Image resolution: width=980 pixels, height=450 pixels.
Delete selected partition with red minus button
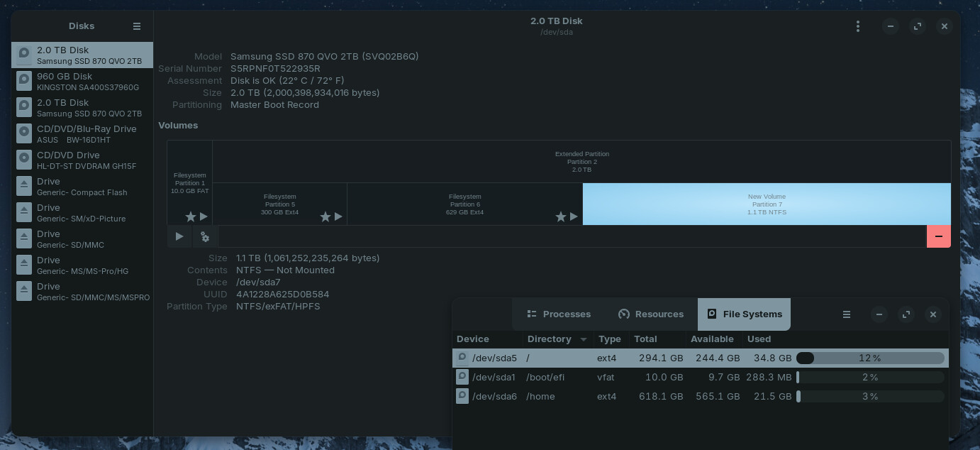coord(938,236)
